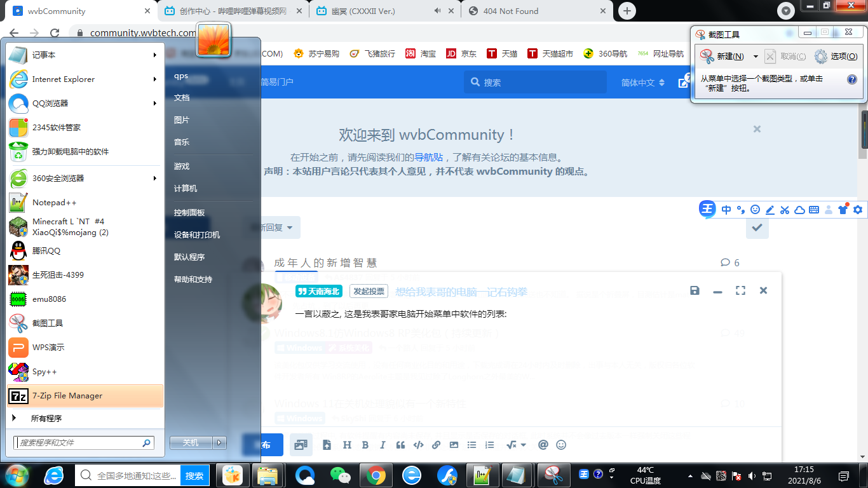868x488 pixels.
Task: Expand the composer to fullscreen
Action: [x=740, y=290]
